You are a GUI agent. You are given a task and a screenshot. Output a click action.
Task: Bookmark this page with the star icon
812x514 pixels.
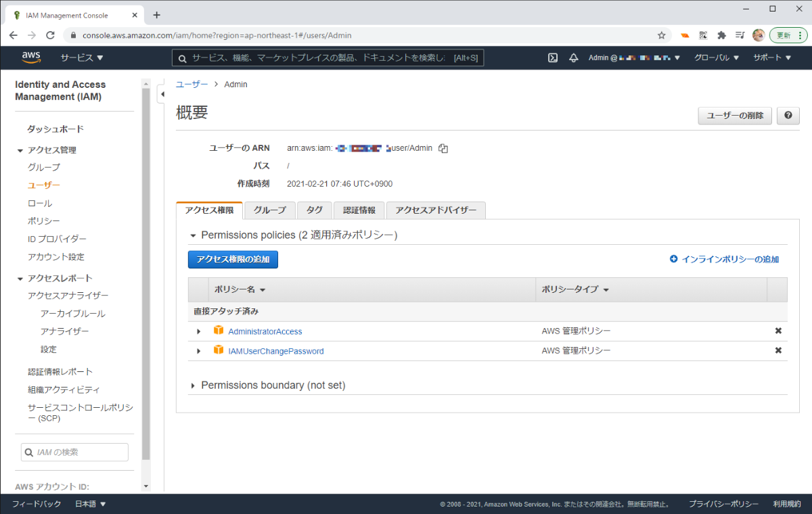tap(662, 35)
